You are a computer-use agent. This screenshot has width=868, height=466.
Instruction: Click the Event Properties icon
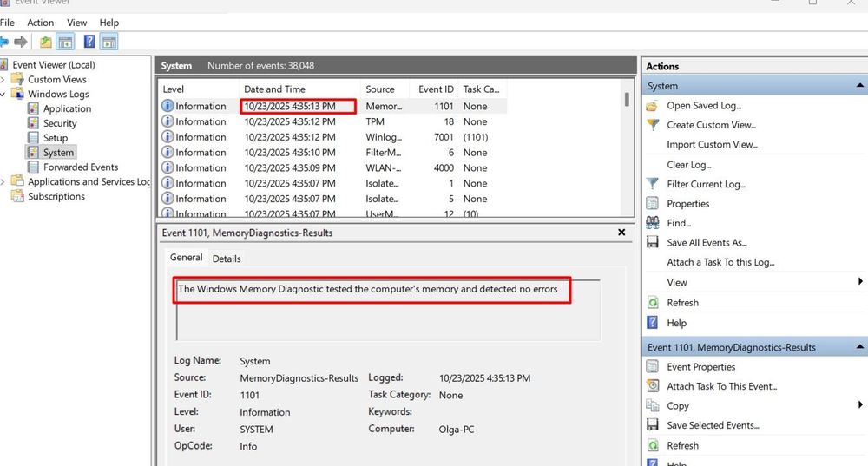653,367
